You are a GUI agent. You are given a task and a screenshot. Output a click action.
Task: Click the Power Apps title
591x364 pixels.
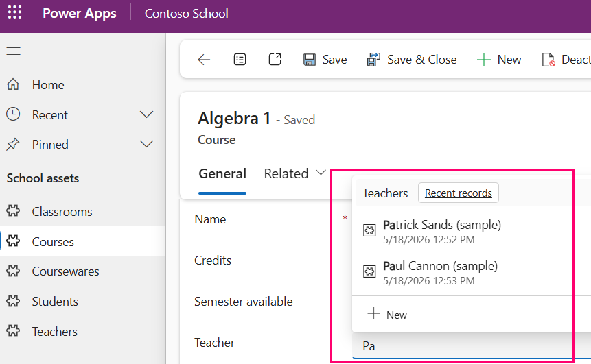point(79,13)
